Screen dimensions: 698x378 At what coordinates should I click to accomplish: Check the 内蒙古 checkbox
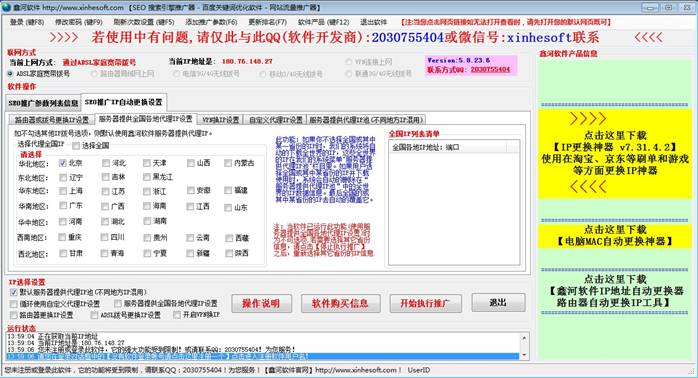coord(228,163)
